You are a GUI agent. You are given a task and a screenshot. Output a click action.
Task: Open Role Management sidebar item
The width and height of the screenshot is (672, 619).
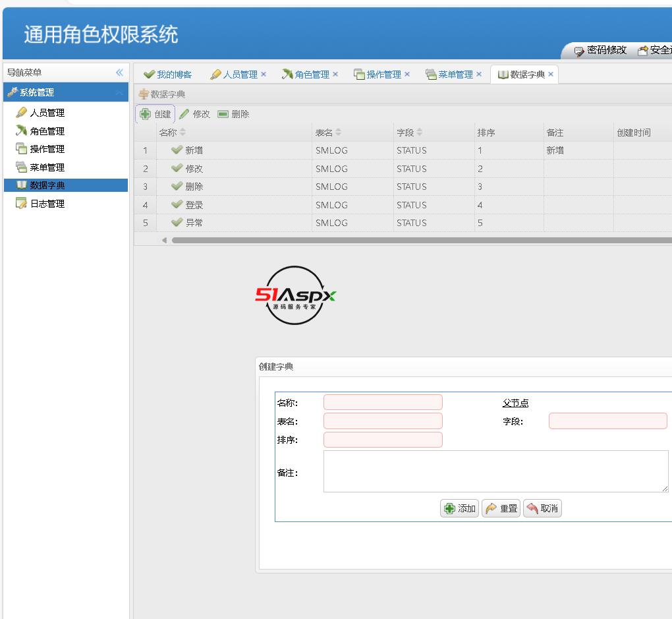(x=47, y=131)
